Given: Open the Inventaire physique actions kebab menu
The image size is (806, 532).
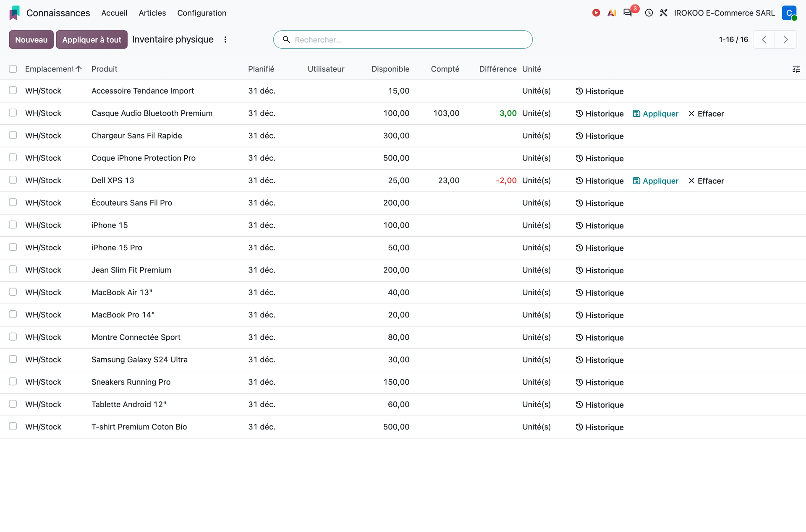Looking at the screenshot, I should [225, 39].
